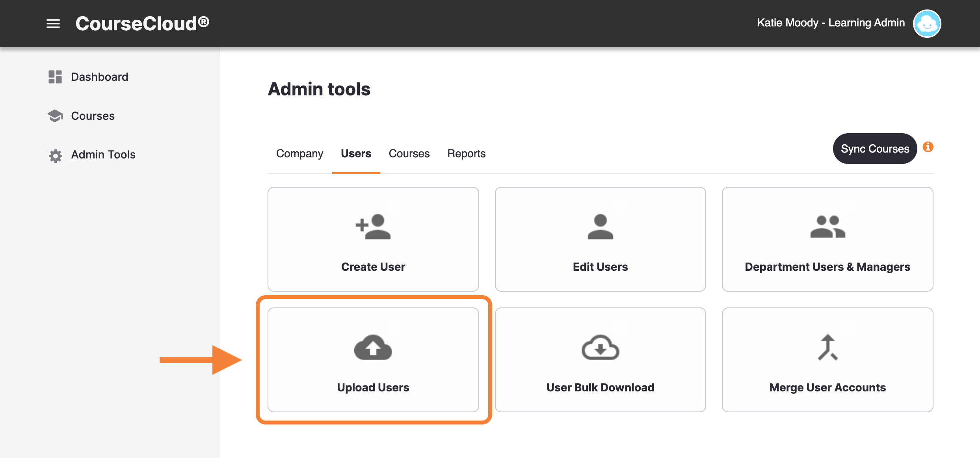Image resolution: width=980 pixels, height=458 pixels.
Task: Open the highlighted Upload Users tile
Action: [372, 361]
